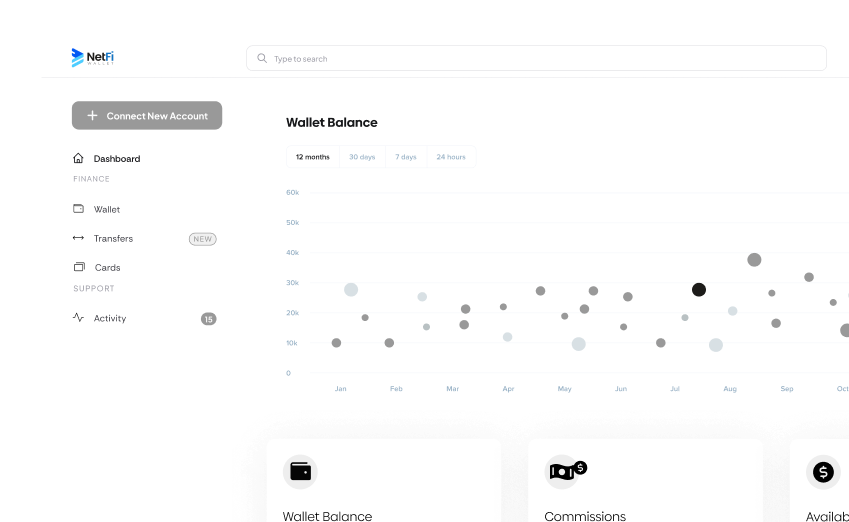
Task: Click the Dashboard home icon
Action: (79, 158)
